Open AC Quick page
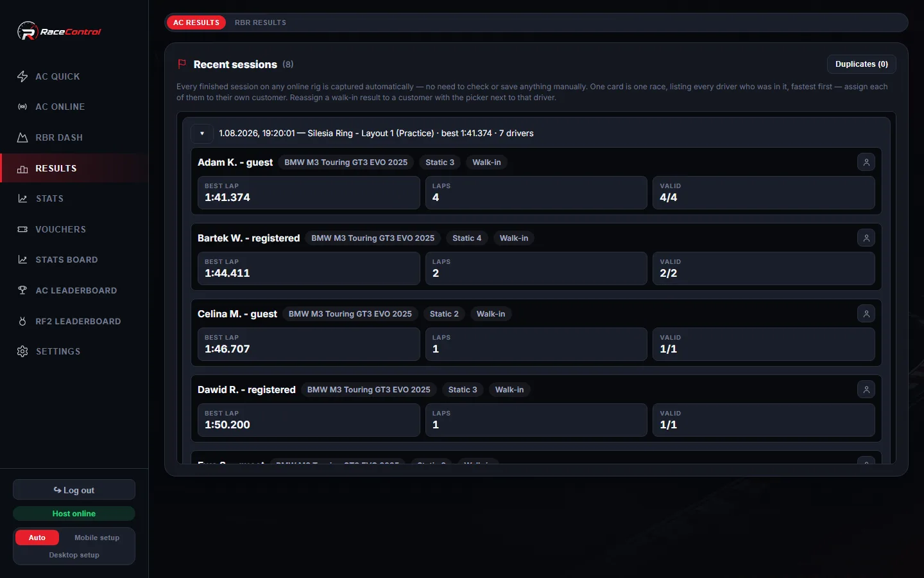The width and height of the screenshot is (924, 578). [x=74, y=76]
